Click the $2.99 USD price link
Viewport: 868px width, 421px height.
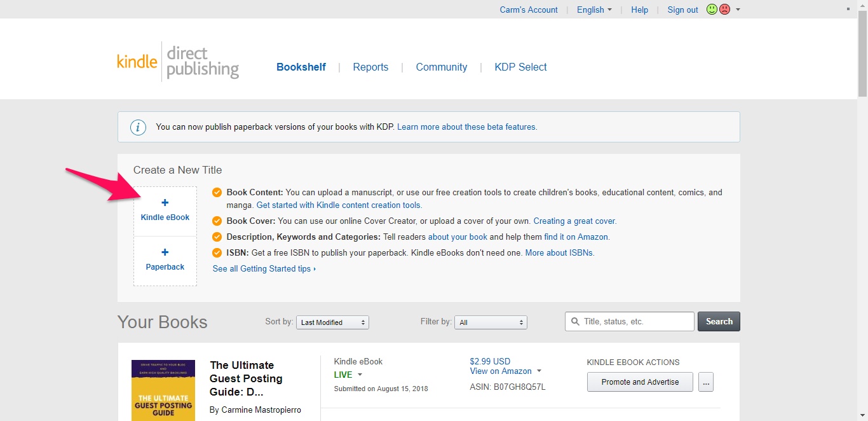pos(490,362)
